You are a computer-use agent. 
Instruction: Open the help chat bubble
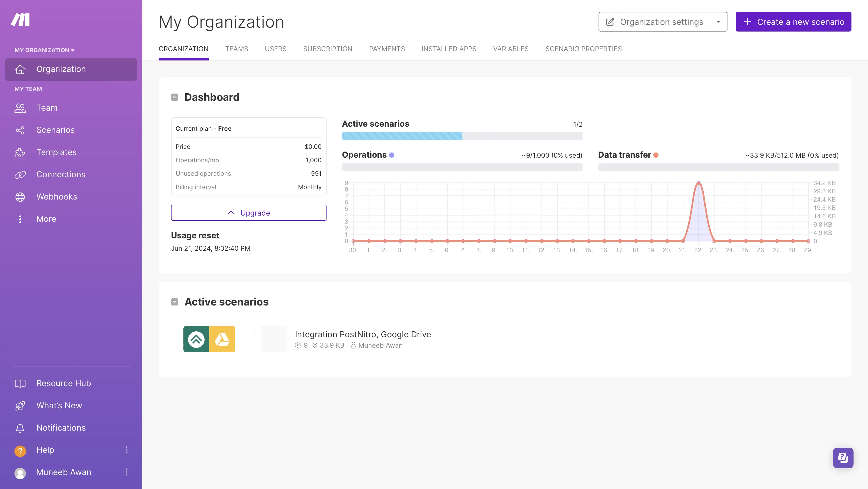coord(843,458)
